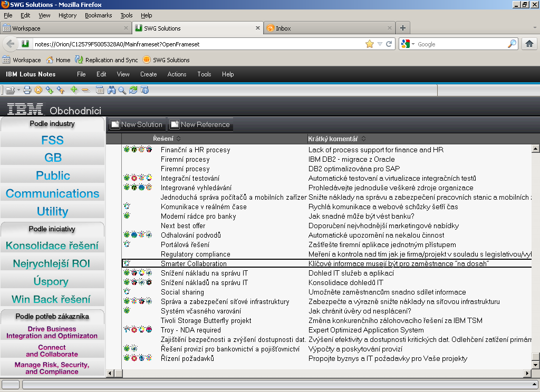Click the icon beside Komunikace v reálném čase
Screen dimensions: 540x392
127,207
